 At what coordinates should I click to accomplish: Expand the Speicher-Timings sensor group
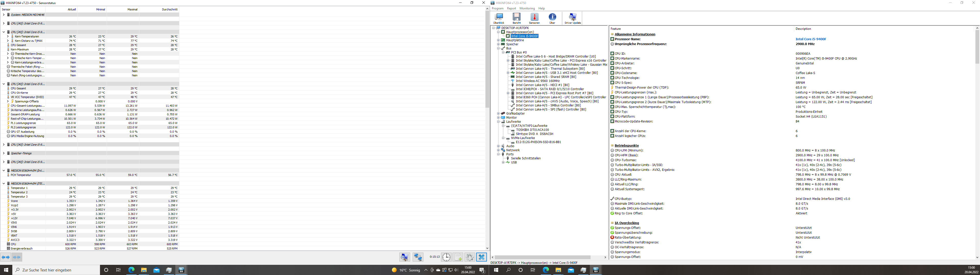coord(3,154)
